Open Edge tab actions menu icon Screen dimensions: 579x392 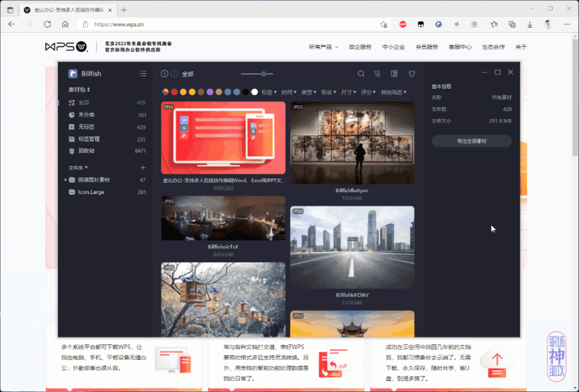(10, 10)
